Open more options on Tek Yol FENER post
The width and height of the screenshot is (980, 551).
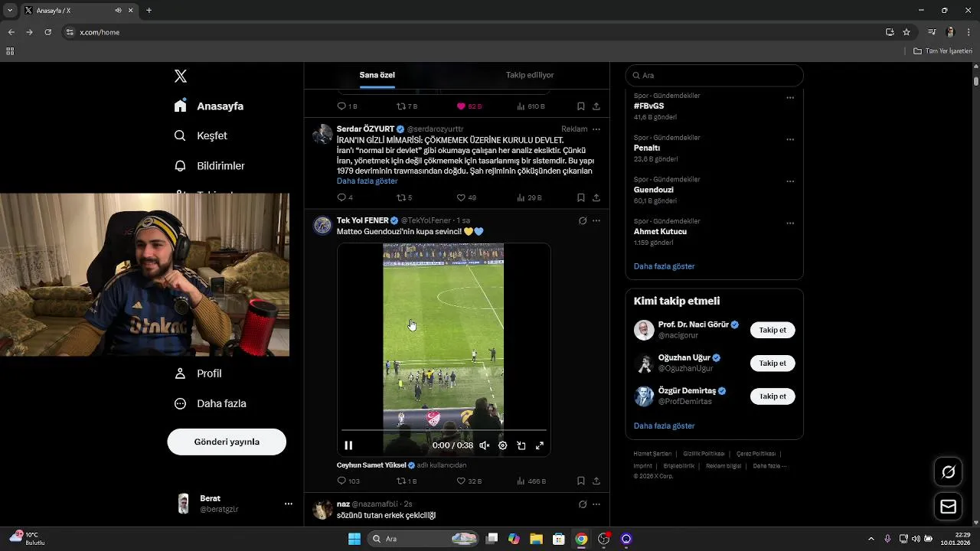coord(596,220)
